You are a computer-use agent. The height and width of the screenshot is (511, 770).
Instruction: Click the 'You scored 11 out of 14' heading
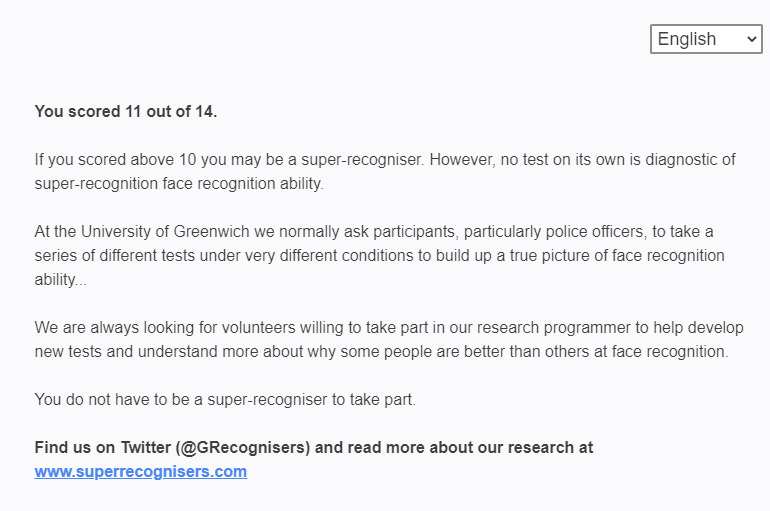126,111
